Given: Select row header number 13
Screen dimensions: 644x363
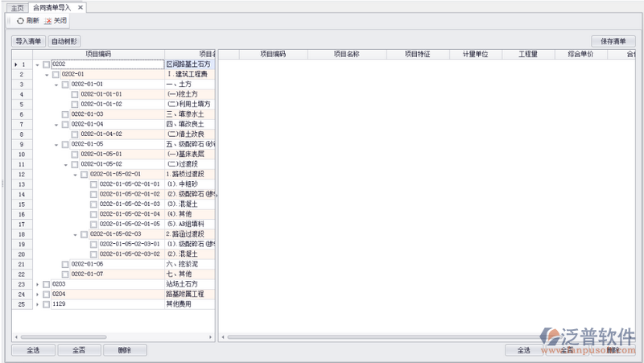Looking at the screenshot, I should click(x=22, y=184).
